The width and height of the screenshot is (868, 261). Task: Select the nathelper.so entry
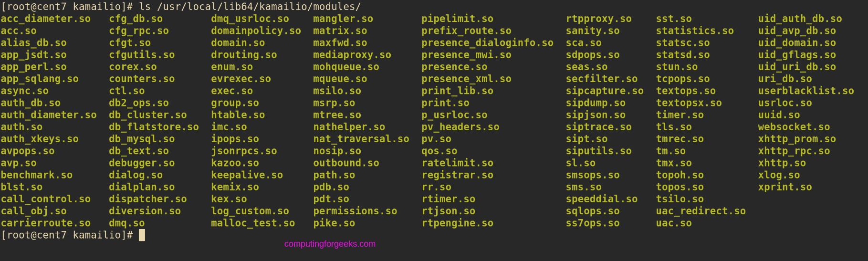349,127
